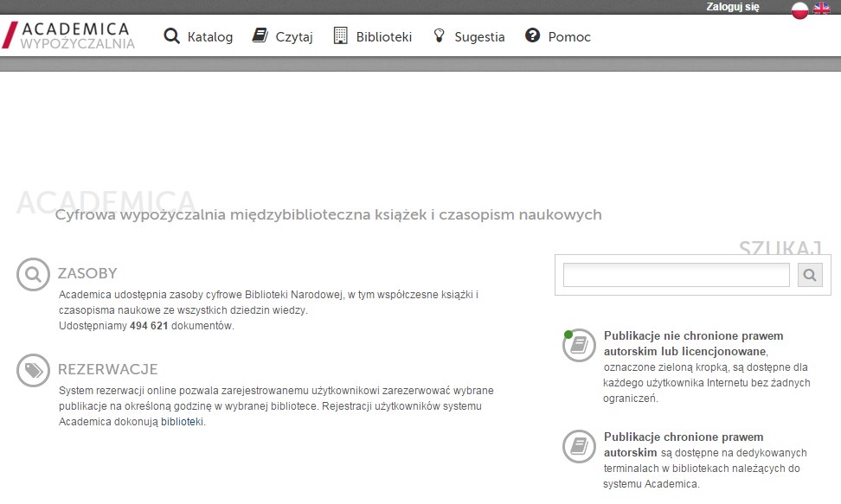This screenshot has height=504, width=841.
Task: Open the Biblioteki menu item
Action: point(384,37)
